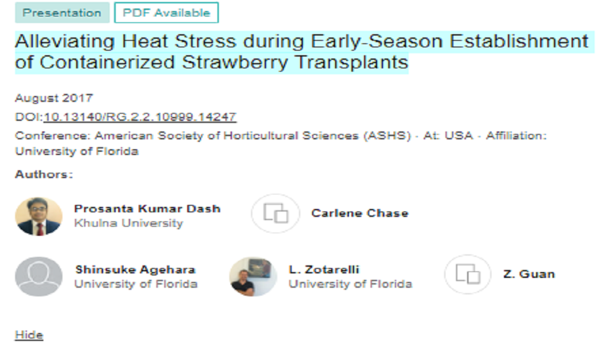This screenshot has height=364, width=615.
Task: Click the PDF Available badge
Action: 166,12
